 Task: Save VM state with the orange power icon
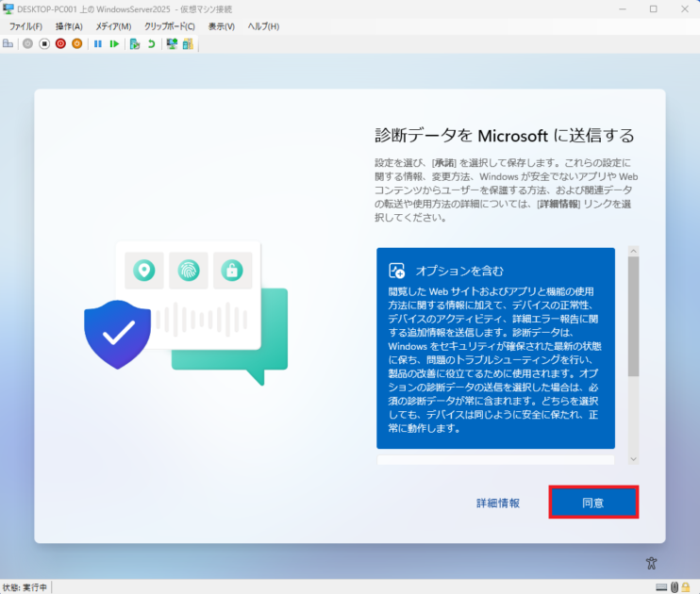coord(77,43)
